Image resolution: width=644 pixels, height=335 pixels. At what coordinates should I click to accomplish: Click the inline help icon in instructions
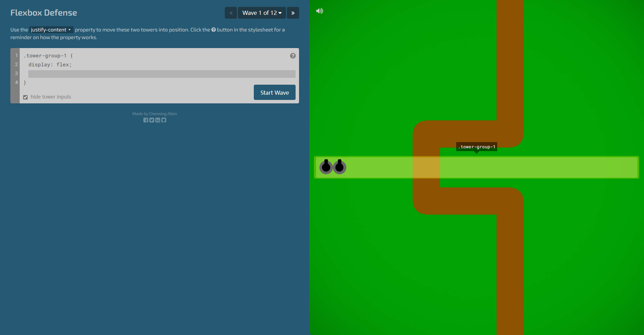(213, 30)
